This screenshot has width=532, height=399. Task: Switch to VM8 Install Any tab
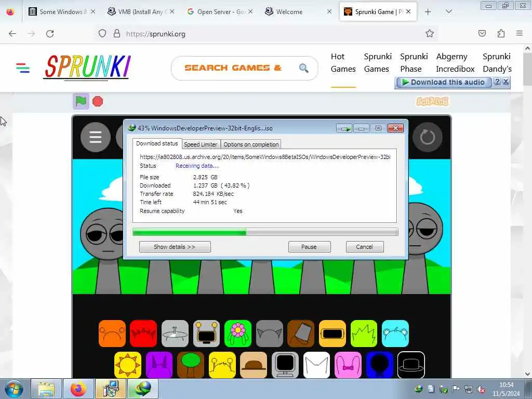(x=141, y=12)
